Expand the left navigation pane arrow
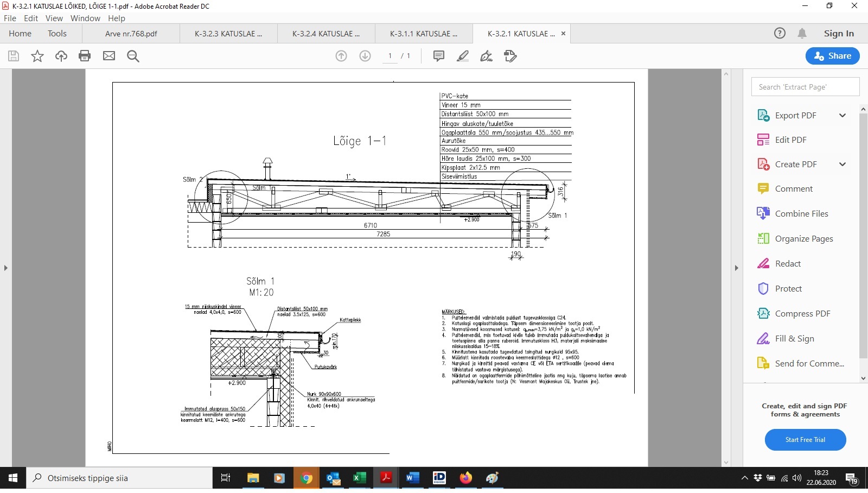This screenshot has height=493, width=868. 6,268
